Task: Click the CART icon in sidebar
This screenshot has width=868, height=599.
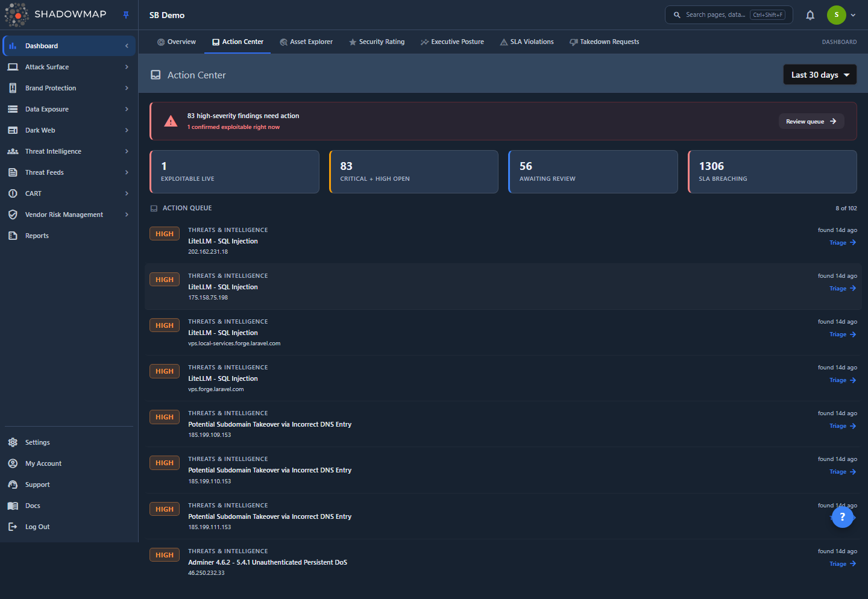Action: [13, 193]
